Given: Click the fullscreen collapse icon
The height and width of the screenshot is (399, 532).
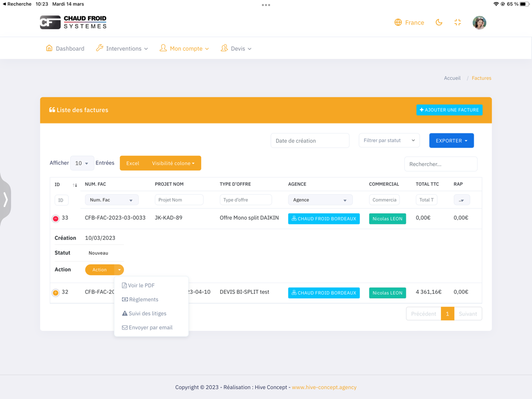Looking at the screenshot, I should [458, 23].
